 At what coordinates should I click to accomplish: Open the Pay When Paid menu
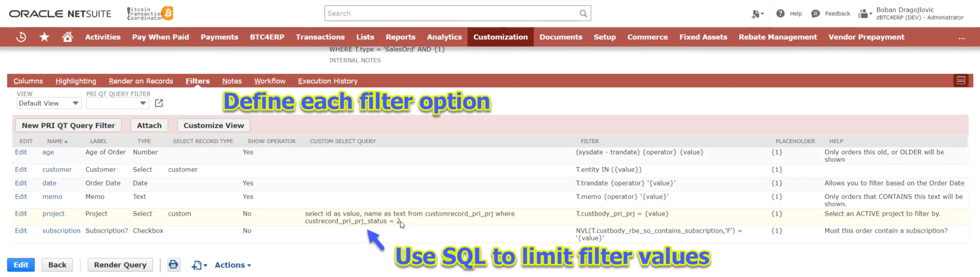(x=161, y=37)
